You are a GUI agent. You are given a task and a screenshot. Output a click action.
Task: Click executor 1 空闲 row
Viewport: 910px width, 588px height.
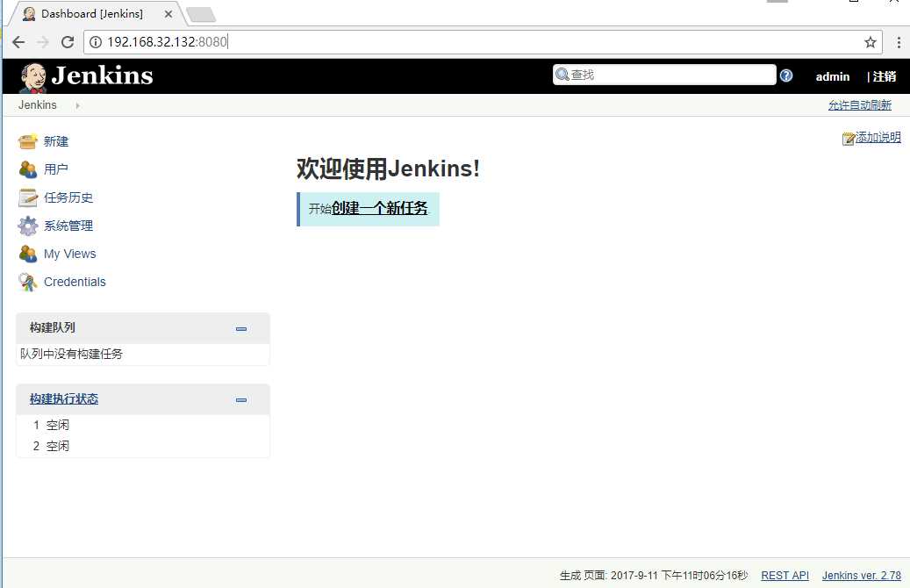(143, 425)
